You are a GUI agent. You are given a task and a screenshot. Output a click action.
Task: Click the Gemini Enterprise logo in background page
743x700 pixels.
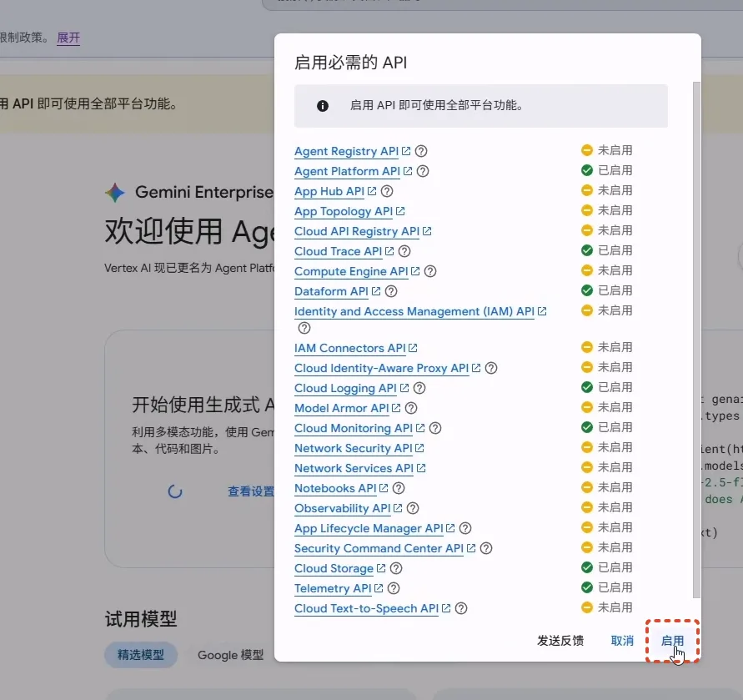pyautogui.click(x=115, y=193)
